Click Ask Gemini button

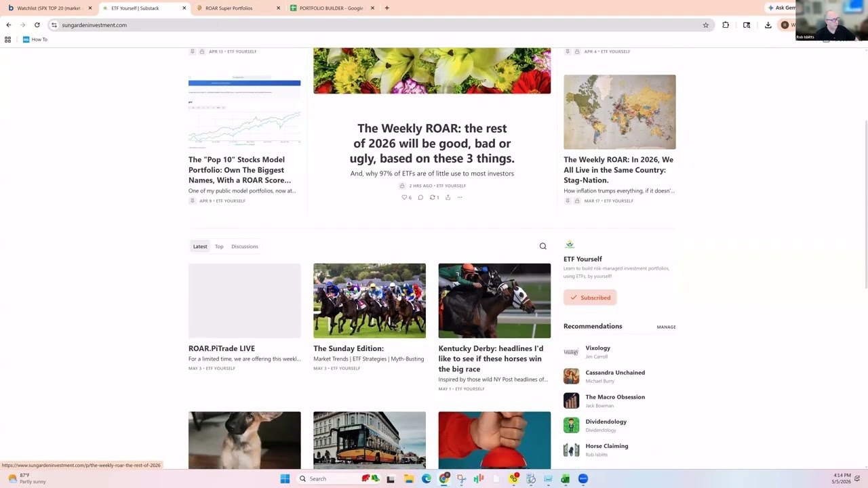(781, 8)
